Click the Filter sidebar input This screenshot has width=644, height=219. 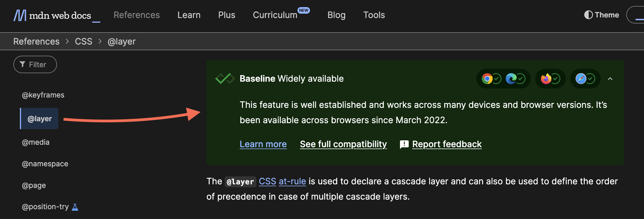pyautogui.click(x=35, y=64)
